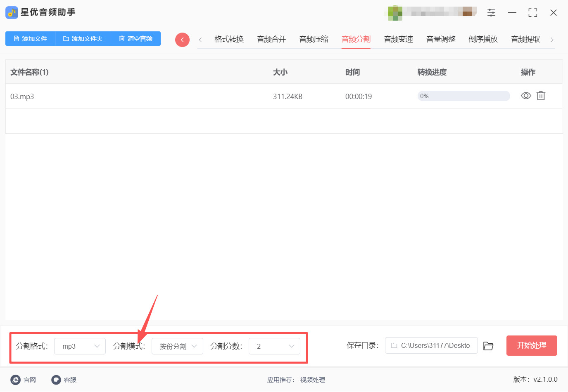The width and height of the screenshot is (568, 392).
Task: Click the 客服 customer service icon
Action: [x=56, y=380]
